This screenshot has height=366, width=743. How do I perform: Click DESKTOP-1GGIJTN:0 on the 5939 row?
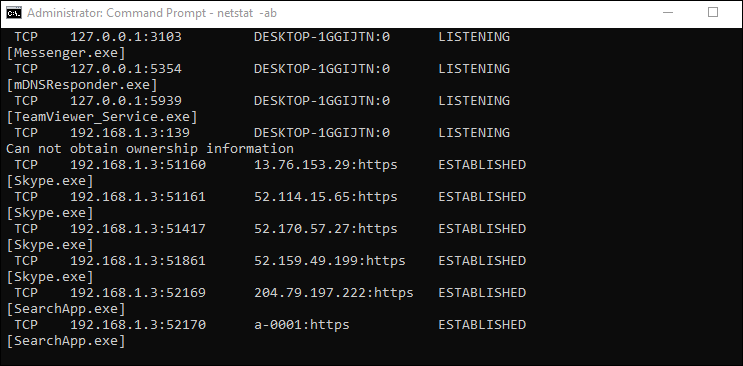point(322,101)
